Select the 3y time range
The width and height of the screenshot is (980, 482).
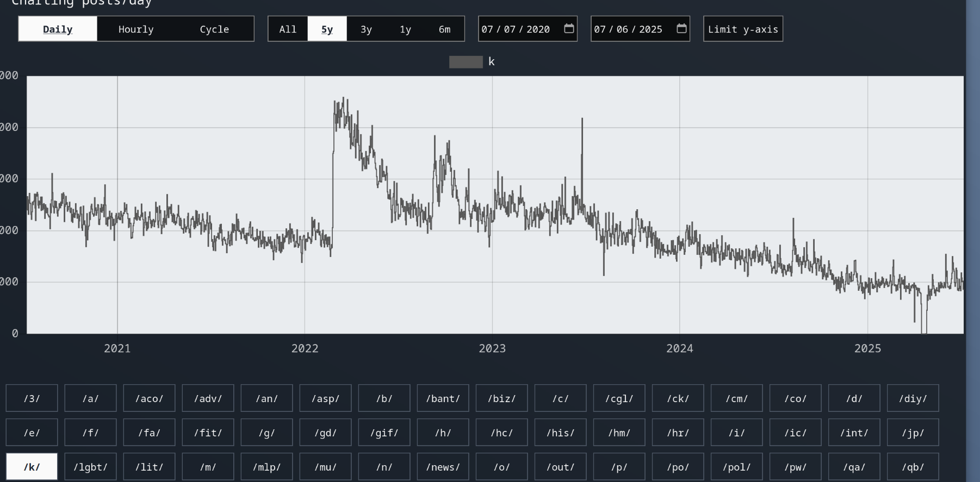[366, 29]
